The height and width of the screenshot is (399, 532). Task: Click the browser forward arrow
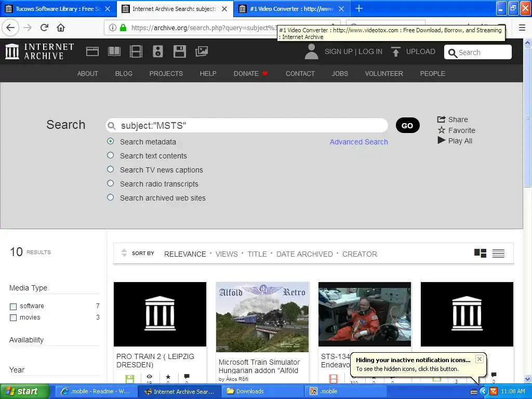pos(28,28)
